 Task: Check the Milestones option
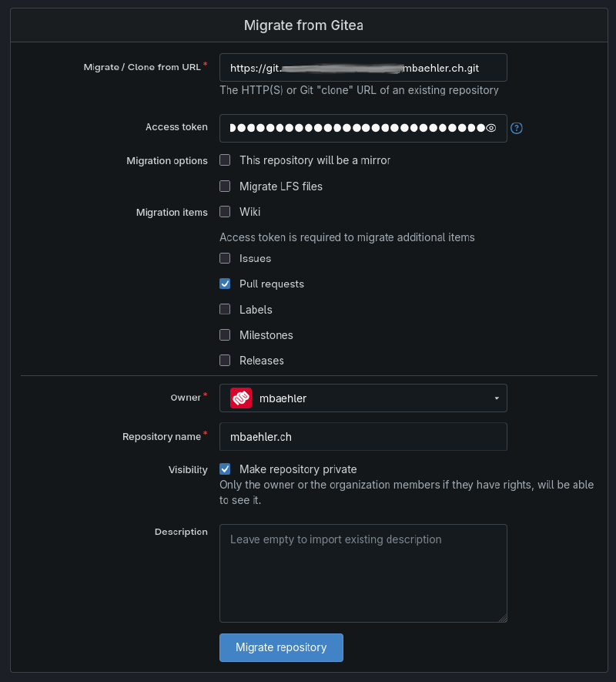(x=224, y=334)
